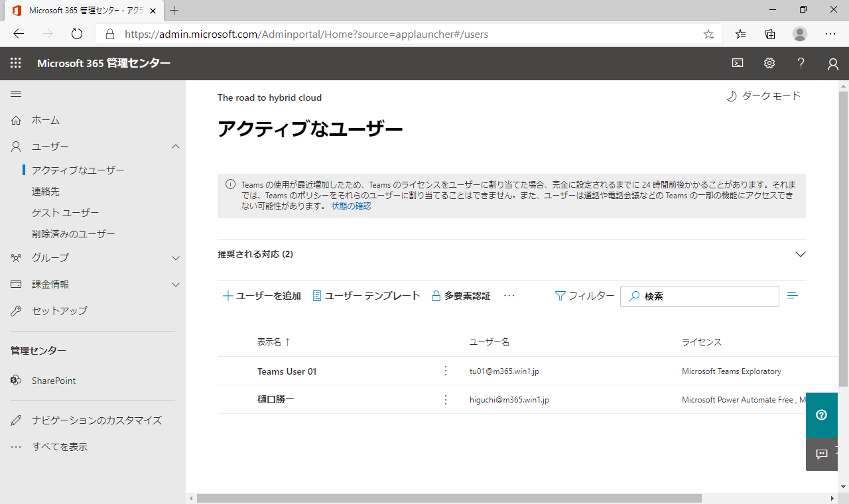Click the Microsoft 365 管理センター header title
The height and width of the screenshot is (504, 849).
pyautogui.click(x=104, y=63)
